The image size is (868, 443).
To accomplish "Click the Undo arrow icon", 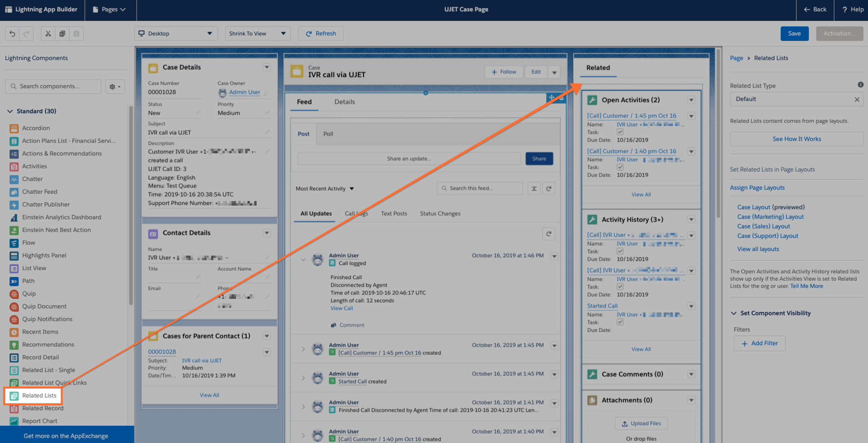I will coord(12,34).
